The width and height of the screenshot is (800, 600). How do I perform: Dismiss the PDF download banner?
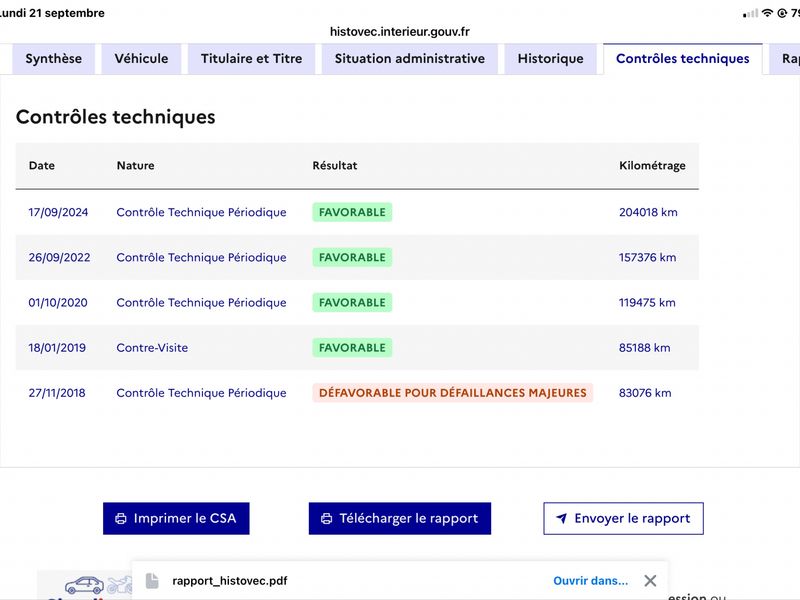650,581
